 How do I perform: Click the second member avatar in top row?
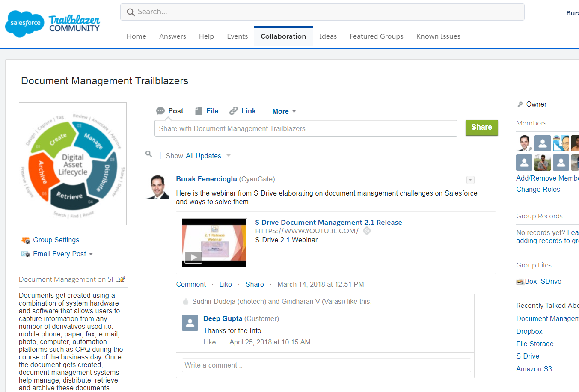(543, 143)
